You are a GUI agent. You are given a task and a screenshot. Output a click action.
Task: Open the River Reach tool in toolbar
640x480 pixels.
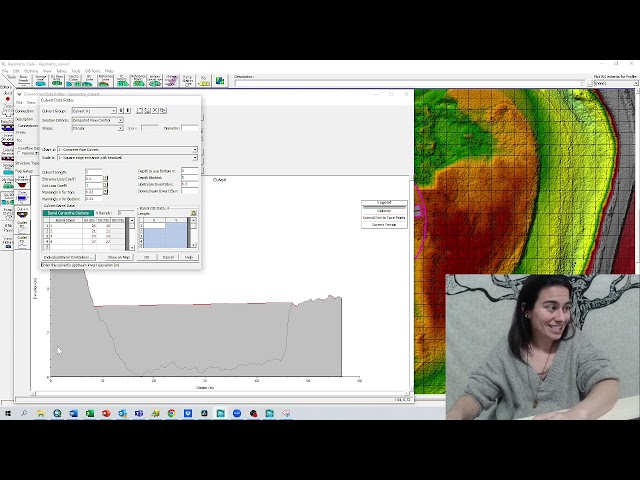coord(24,80)
